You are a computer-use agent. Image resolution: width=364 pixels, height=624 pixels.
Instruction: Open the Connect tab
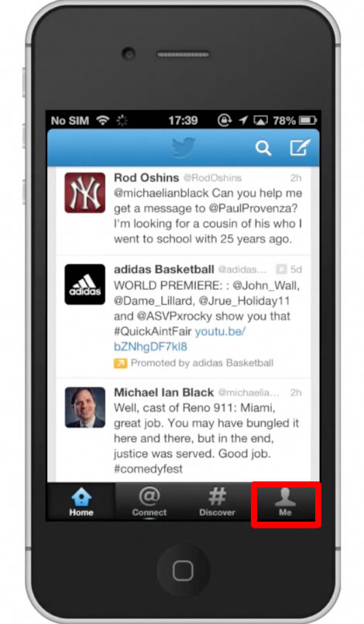(x=149, y=502)
